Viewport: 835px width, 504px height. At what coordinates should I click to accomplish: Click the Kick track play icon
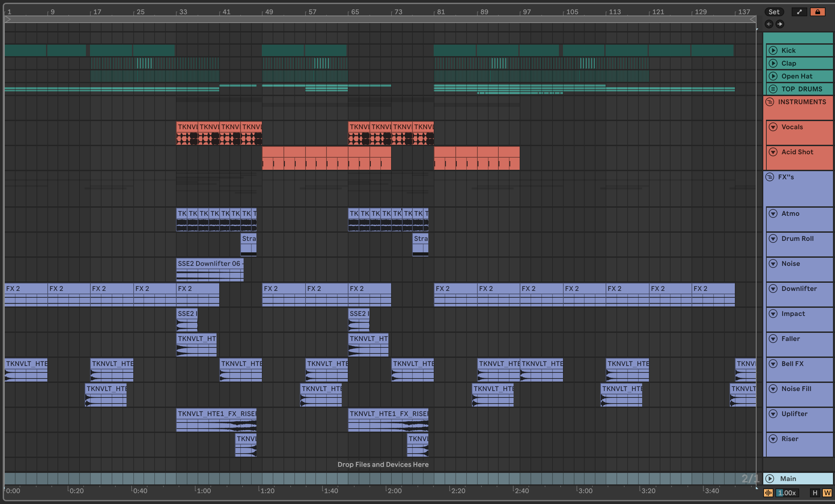pyautogui.click(x=773, y=50)
